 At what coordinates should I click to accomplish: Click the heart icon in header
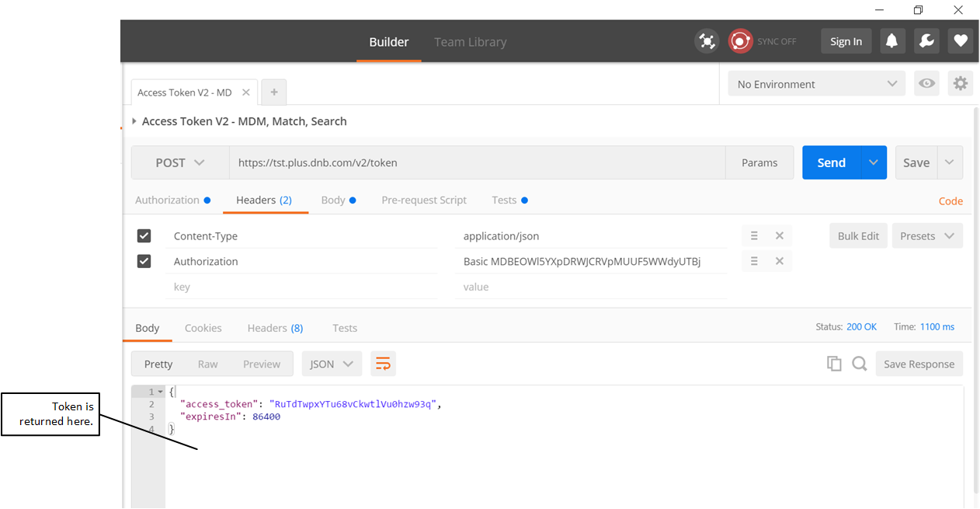tap(961, 41)
